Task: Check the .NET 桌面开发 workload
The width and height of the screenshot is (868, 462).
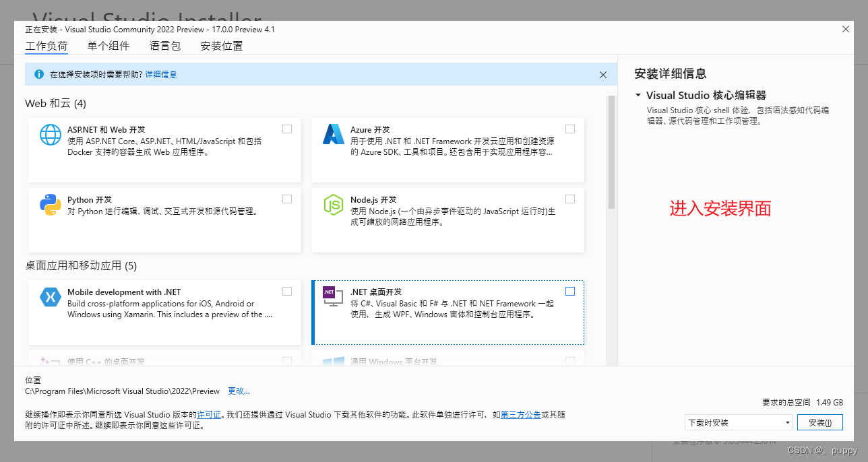Action: coord(570,291)
